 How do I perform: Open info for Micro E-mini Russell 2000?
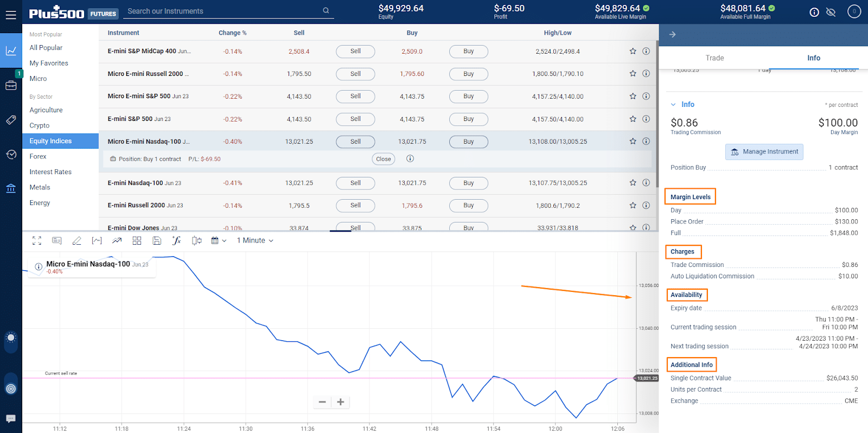tap(646, 74)
